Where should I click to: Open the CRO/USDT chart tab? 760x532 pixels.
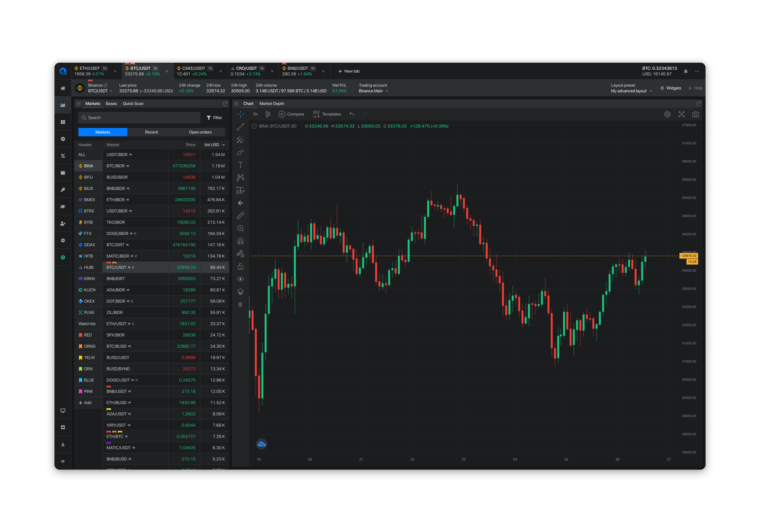click(253, 71)
